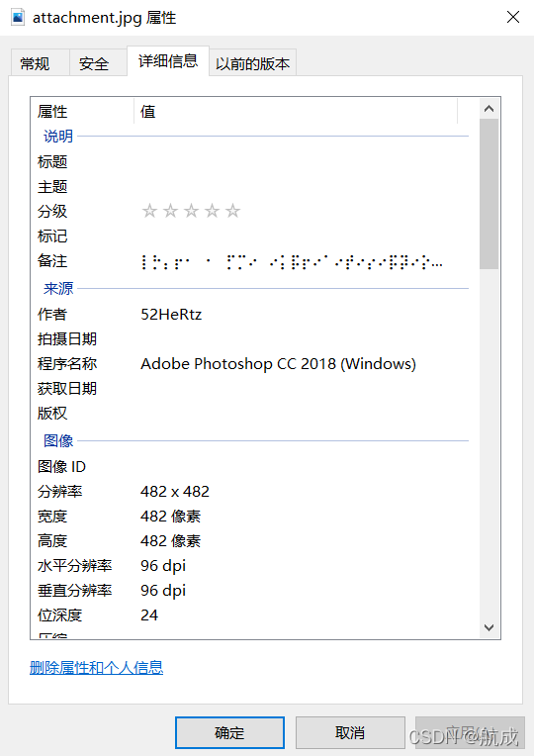Confirm with the 确定 button
The width and height of the screenshot is (534, 756).
point(229,733)
